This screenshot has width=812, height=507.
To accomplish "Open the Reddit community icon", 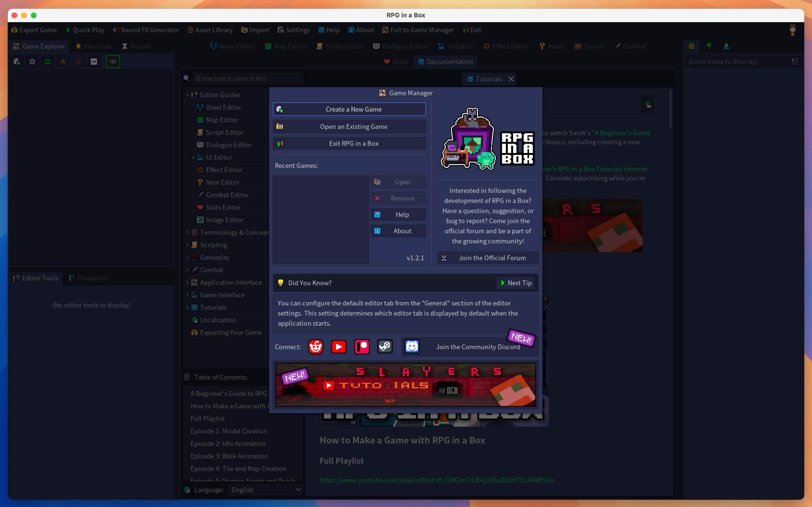I will [x=315, y=347].
